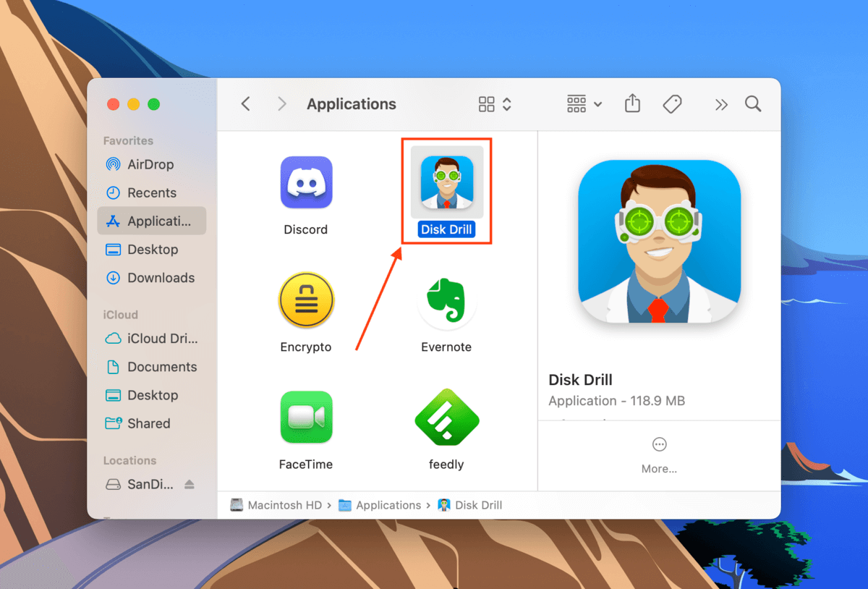Select the feedly app icon
This screenshot has width=868, height=589.
446,418
